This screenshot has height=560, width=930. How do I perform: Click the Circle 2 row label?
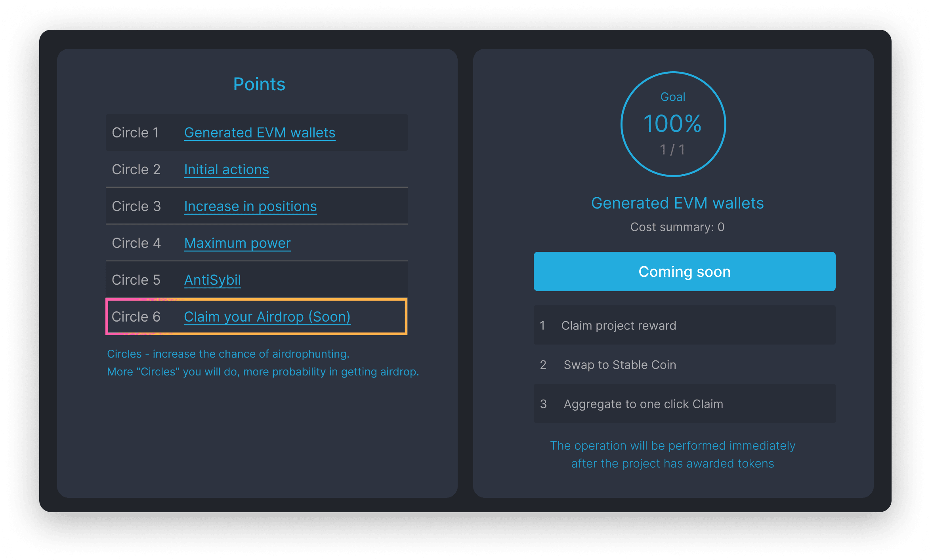[136, 170]
